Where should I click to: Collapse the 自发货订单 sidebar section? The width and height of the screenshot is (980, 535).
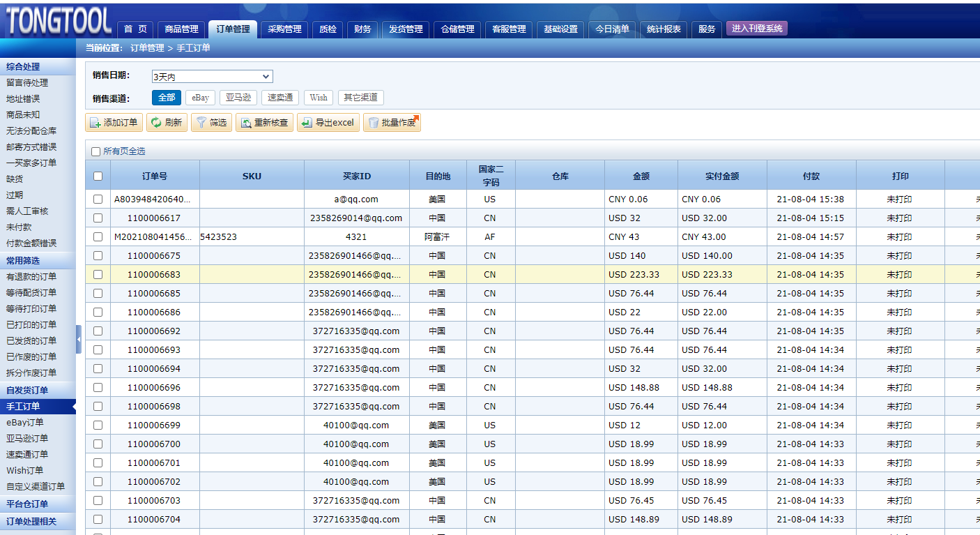point(38,390)
